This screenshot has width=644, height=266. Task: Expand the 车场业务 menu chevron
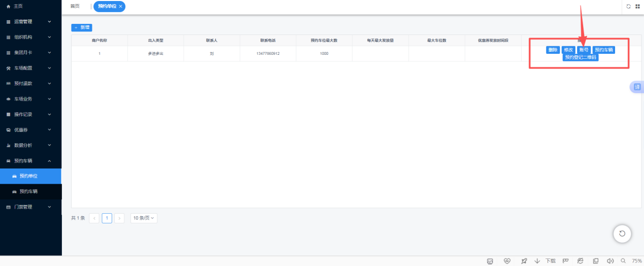49,99
